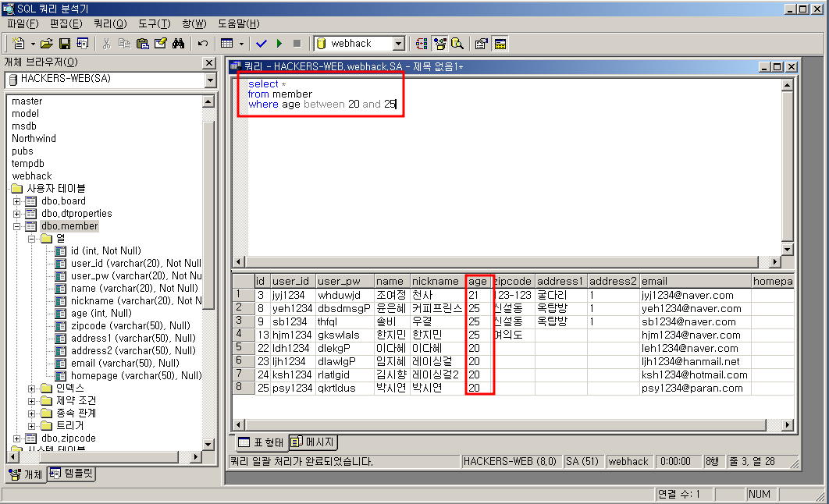Image resolution: width=829 pixels, height=504 pixels.
Task: Create a new query with the toolbar icon
Action: tap(19, 44)
